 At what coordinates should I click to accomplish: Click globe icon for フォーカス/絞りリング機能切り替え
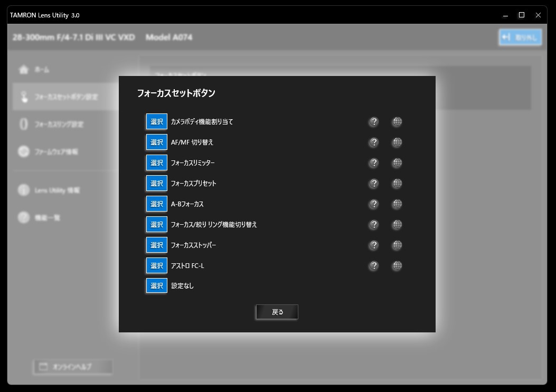(397, 225)
